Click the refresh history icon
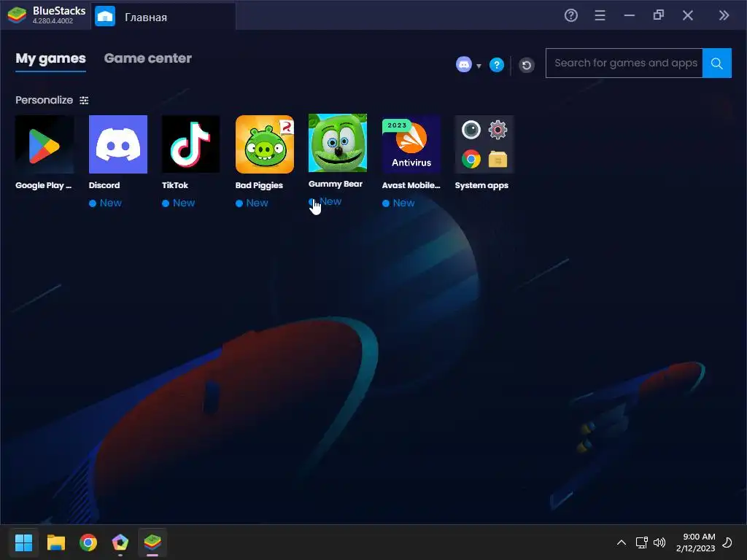Screen dimensions: 747x560 click(527, 65)
